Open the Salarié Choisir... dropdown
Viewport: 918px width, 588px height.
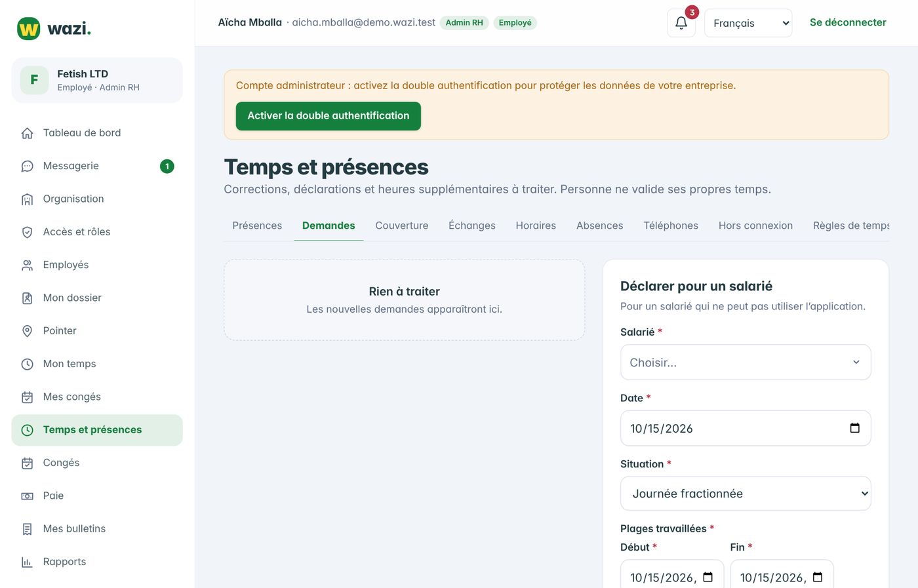pos(746,363)
